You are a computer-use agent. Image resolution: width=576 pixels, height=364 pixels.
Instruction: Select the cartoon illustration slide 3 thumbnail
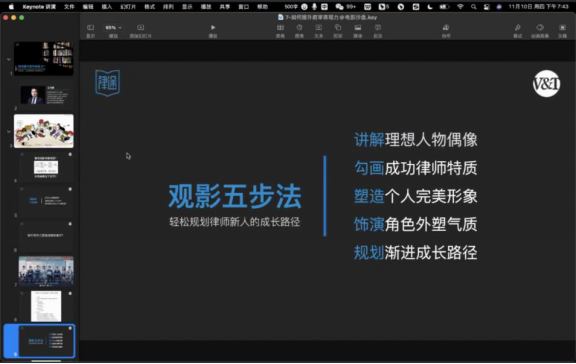click(x=44, y=131)
